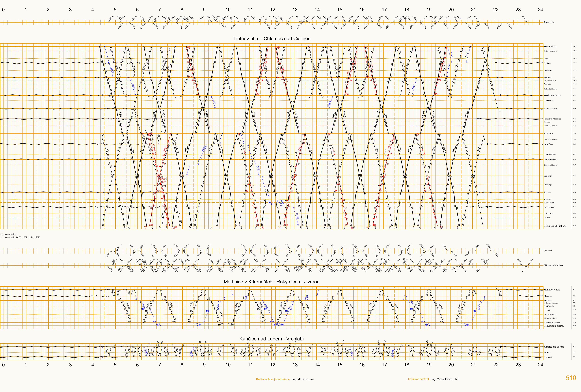Click the orange page number 510
This screenshot has width=581, height=392.
click(x=571, y=378)
